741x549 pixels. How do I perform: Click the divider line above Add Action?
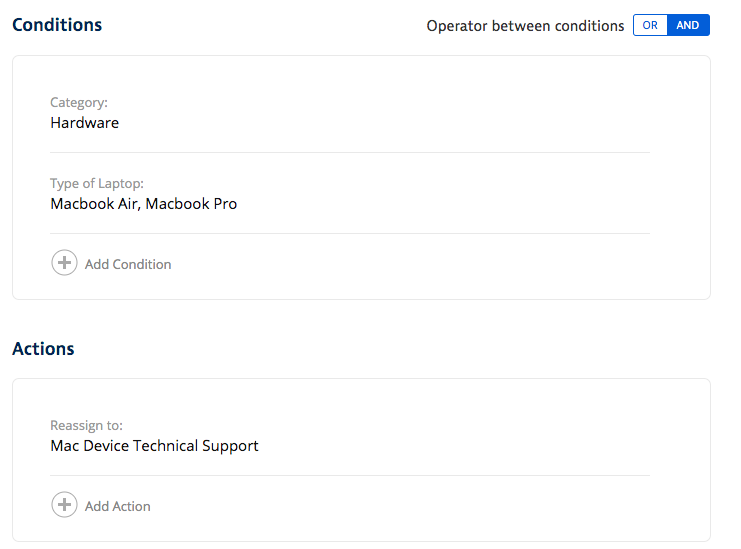coord(350,476)
